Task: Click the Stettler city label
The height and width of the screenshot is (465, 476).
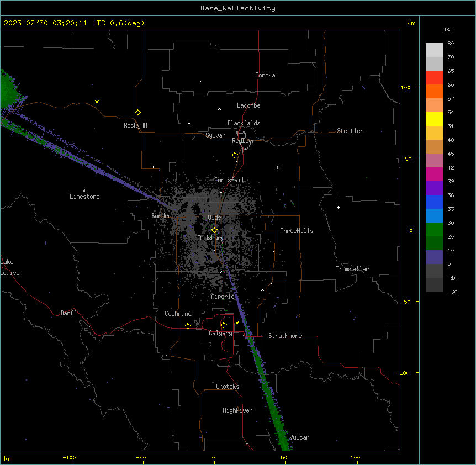Action: 350,131
